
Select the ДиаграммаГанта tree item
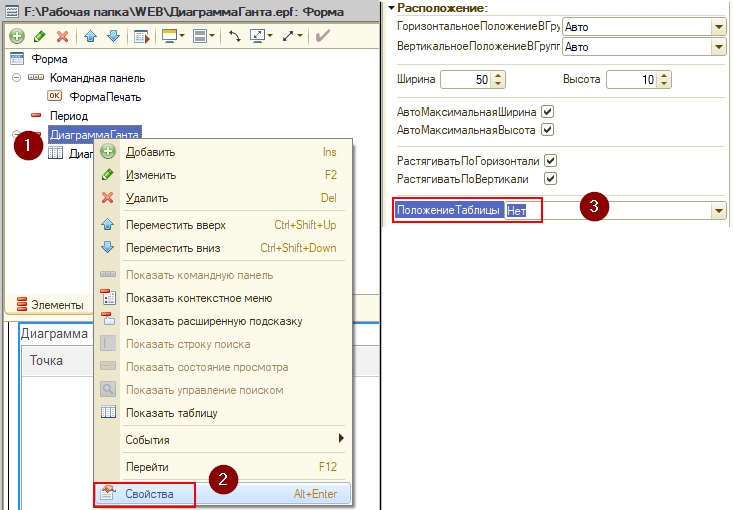click(94, 134)
